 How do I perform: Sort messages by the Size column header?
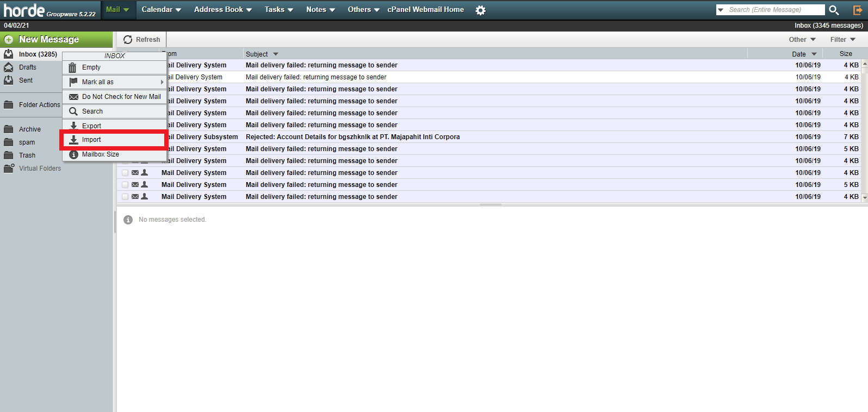(x=846, y=54)
